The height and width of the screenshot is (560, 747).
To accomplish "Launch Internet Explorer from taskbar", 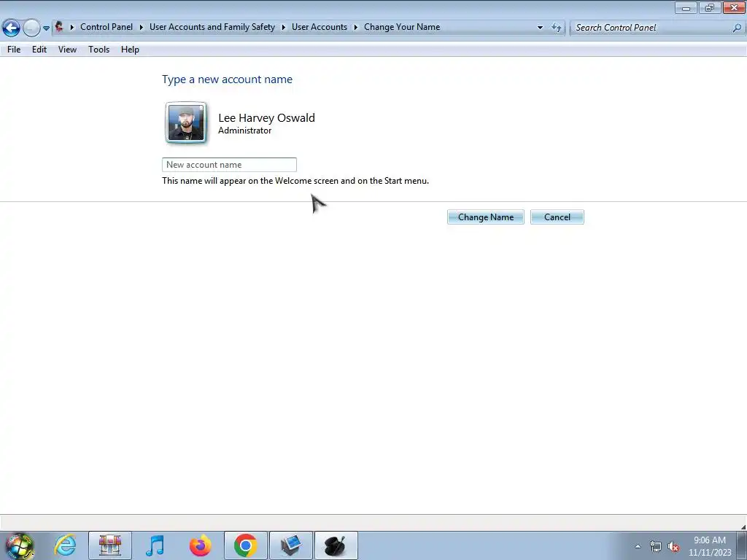I will (65, 545).
